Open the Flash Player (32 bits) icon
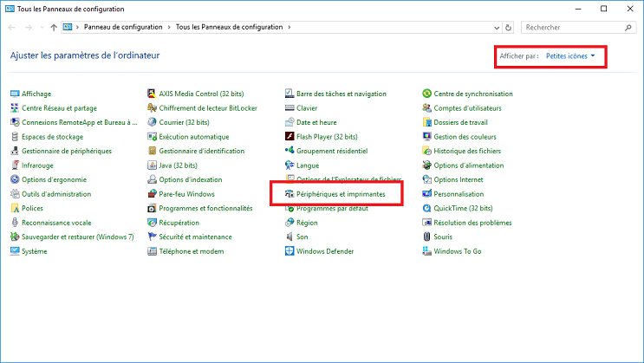The height and width of the screenshot is (363, 644). click(x=290, y=137)
